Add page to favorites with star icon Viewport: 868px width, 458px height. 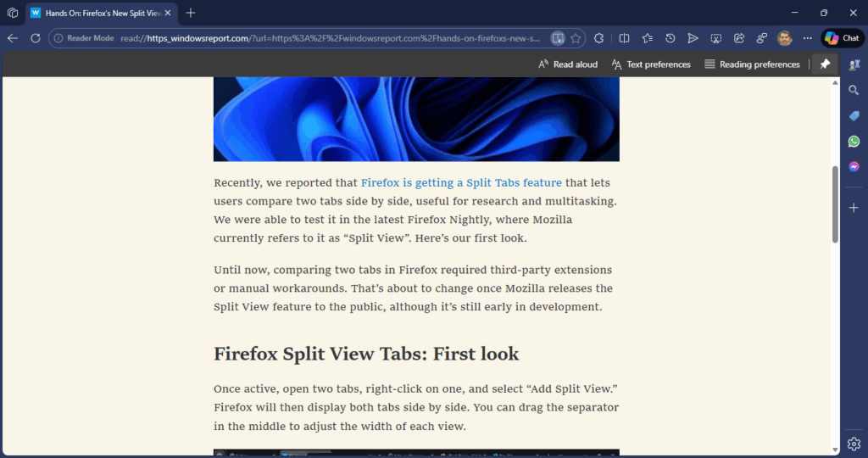point(576,38)
